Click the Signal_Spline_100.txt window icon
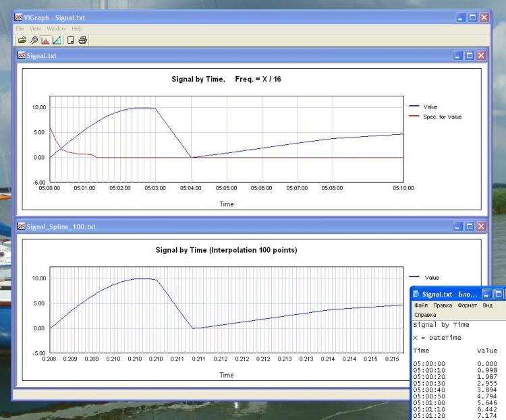This screenshot has width=506, height=420. point(20,227)
